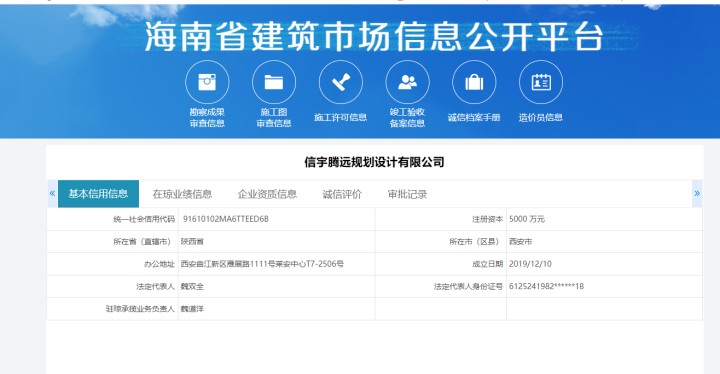Image resolution: width=720 pixels, height=374 pixels.
Task: Click the 成立日期 label
Action: [x=488, y=264]
